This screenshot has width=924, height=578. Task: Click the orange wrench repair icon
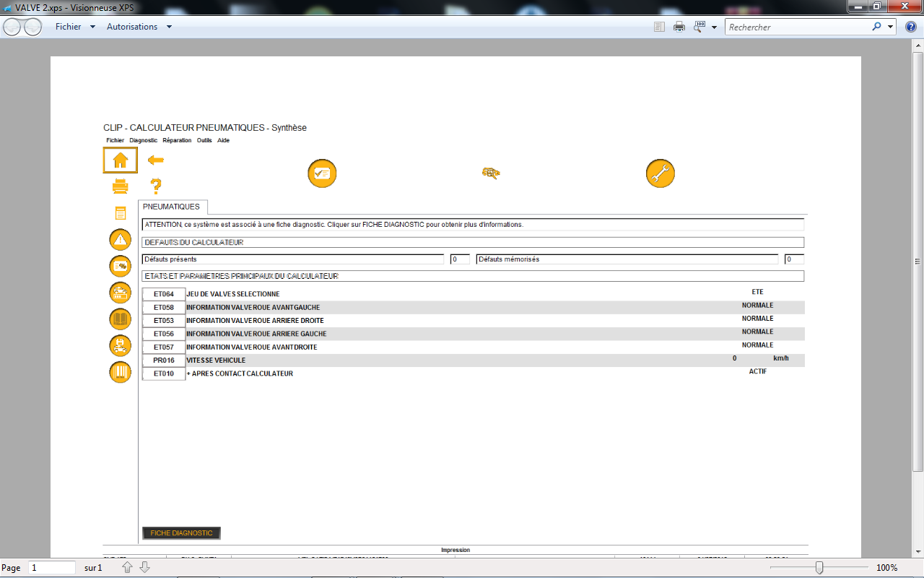point(660,173)
